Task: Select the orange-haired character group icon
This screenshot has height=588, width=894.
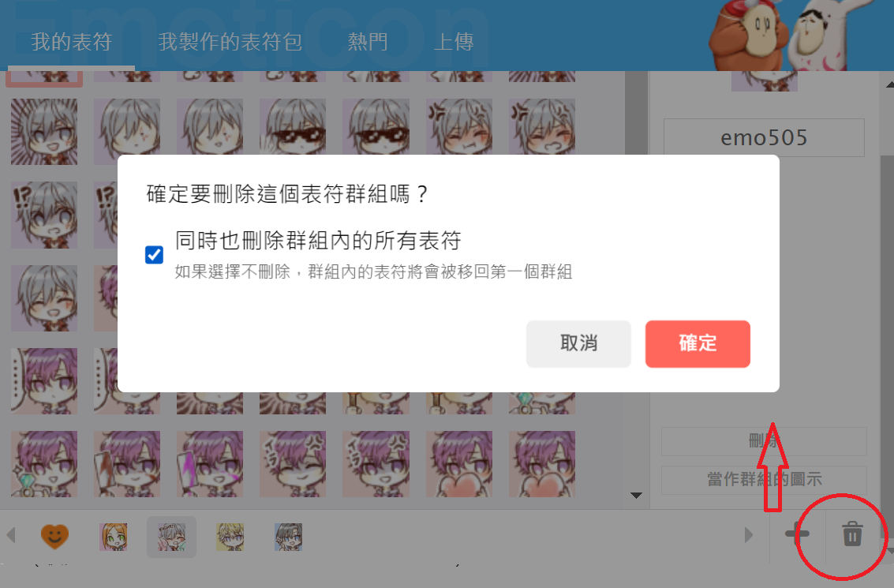Action: pyautogui.click(x=114, y=537)
